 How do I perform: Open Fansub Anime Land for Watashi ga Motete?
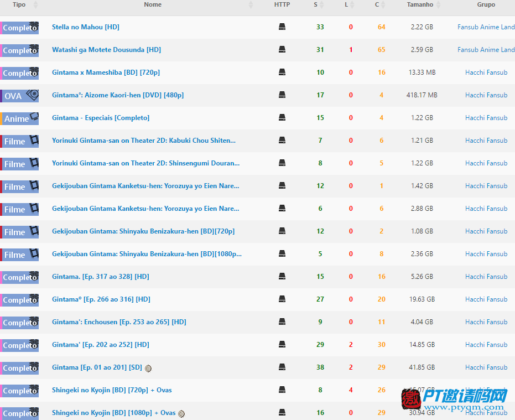pos(486,50)
